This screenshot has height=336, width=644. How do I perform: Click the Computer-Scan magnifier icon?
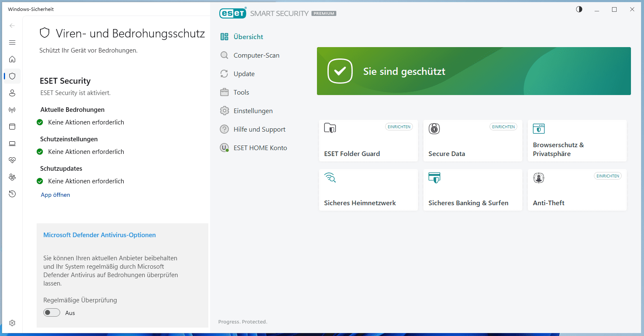pyautogui.click(x=224, y=55)
